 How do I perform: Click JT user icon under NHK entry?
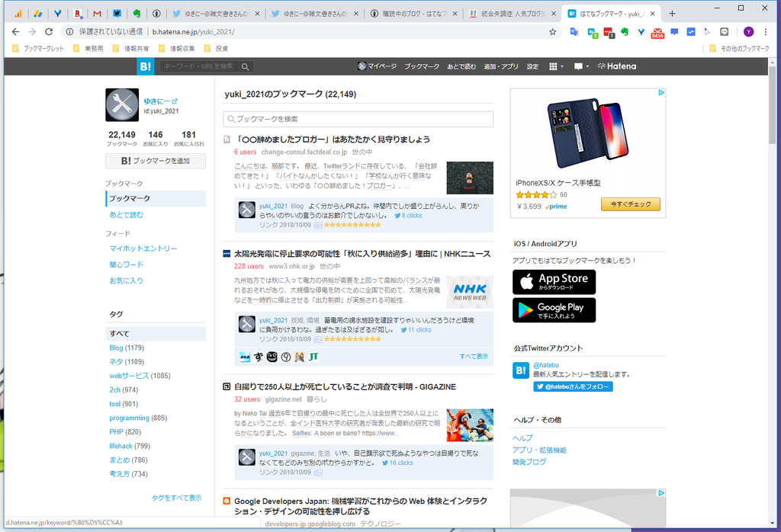point(313,357)
